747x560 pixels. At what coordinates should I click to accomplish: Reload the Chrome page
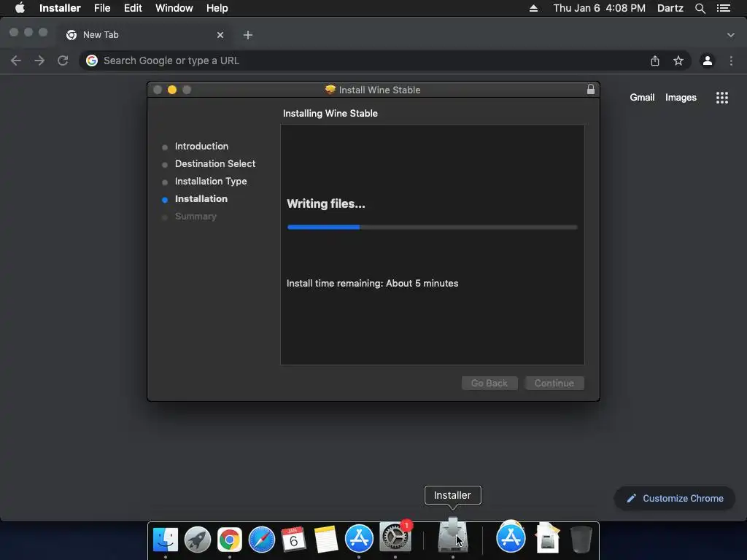click(x=63, y=61)
